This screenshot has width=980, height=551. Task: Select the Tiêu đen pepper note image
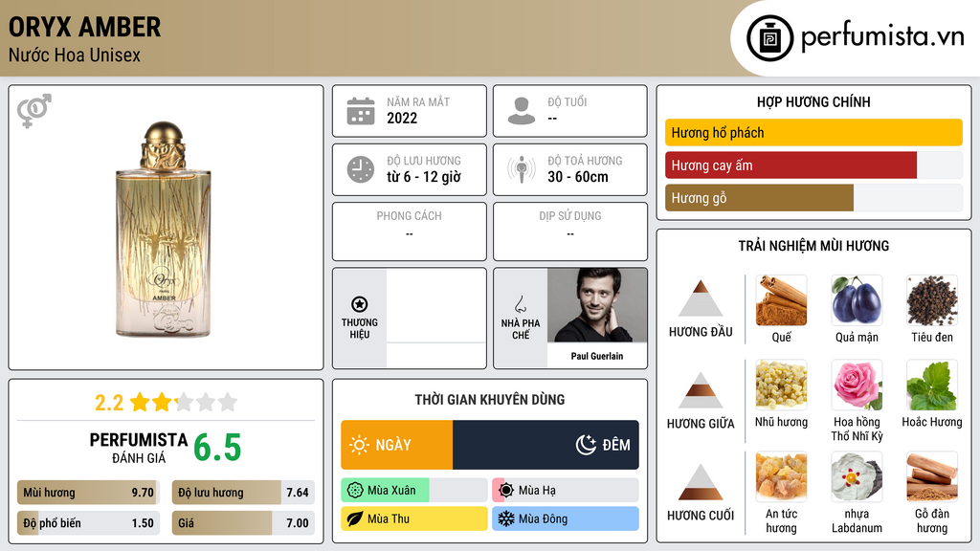(932, 300)
